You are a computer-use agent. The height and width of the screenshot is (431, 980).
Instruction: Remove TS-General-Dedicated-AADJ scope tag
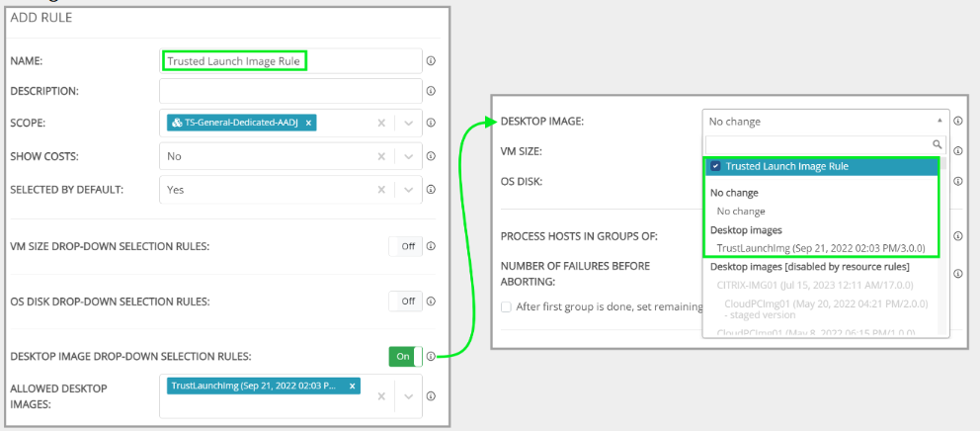click(308, 124)
